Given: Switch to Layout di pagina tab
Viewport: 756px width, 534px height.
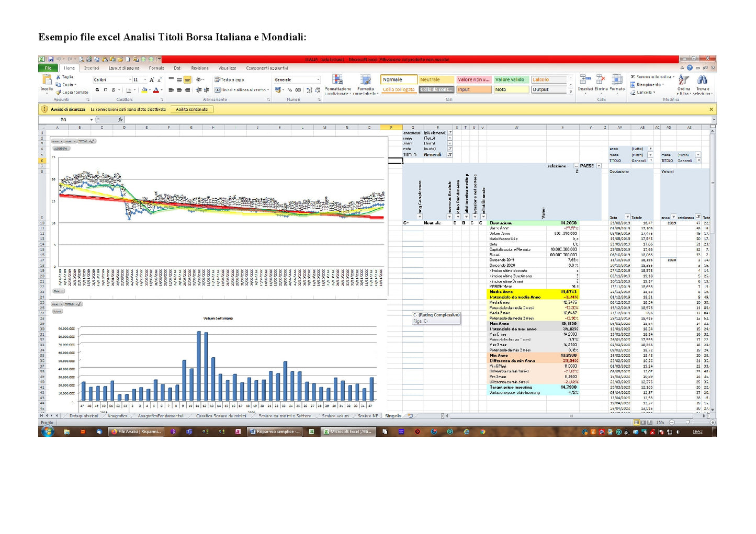Looking at the screenshot, I should 124,68.
